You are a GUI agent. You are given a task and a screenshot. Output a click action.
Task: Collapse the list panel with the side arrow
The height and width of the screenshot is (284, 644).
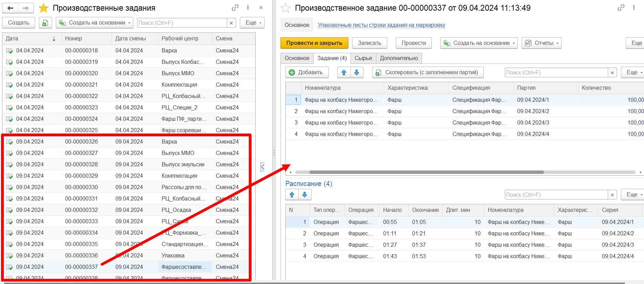click(262, 167)
